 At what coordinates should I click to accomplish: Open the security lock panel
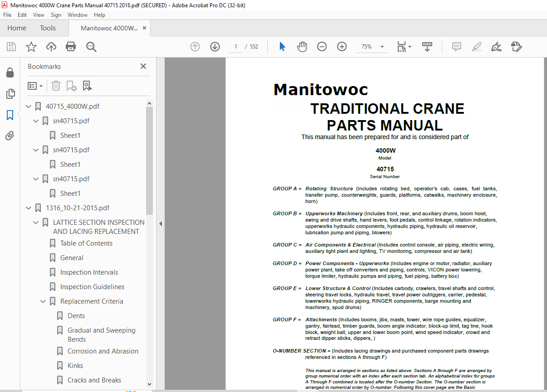[10, 73]
